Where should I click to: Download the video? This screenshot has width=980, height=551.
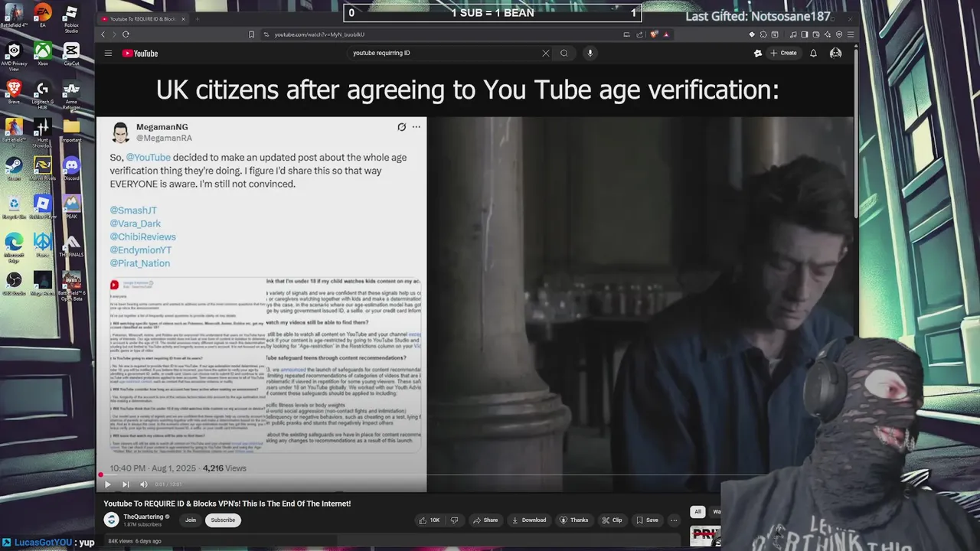point(529,520)
